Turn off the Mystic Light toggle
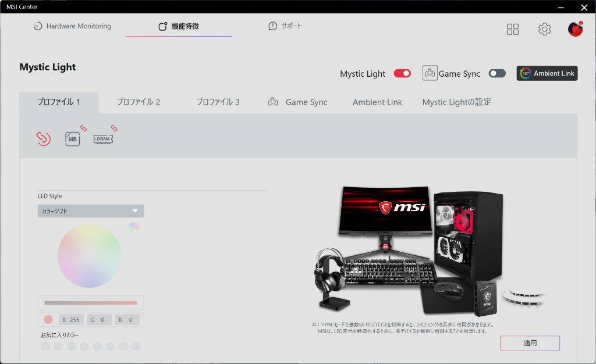This screenshot has width=596, height=364. (402, 73)
